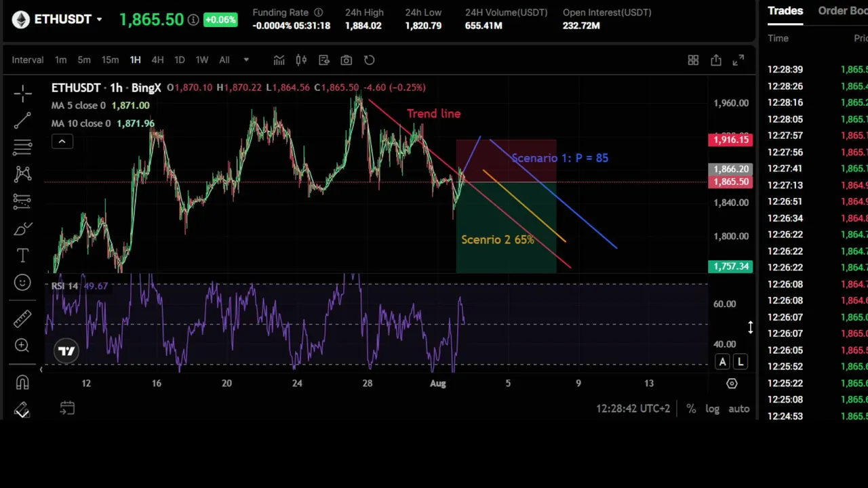Toggle the A auto-fit button on RSI pane
This screenshot has width=868, height=488.
(722, 362)
